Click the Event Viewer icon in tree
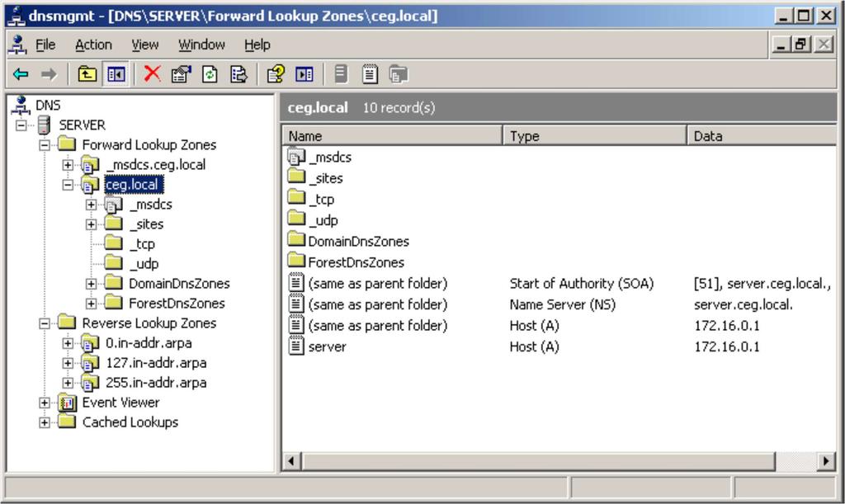Viewport: 845px width, 504px height. click(67, 403)
